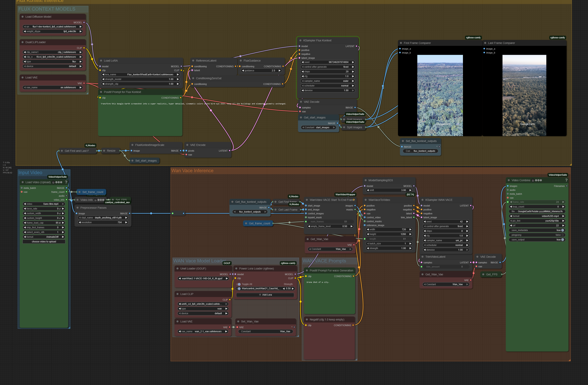
Task: Open help on Video Combine node
Action: 566,180
